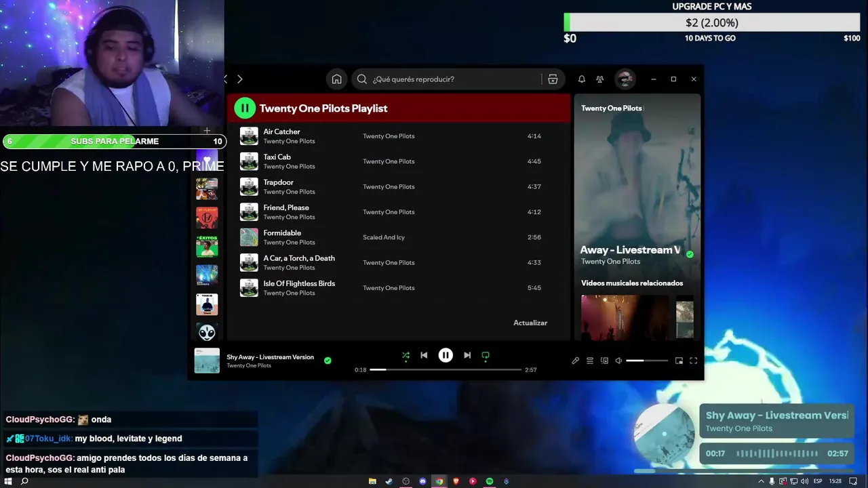Open Brave browser from the taskbar
868x488 pixels.
point(456,481)
